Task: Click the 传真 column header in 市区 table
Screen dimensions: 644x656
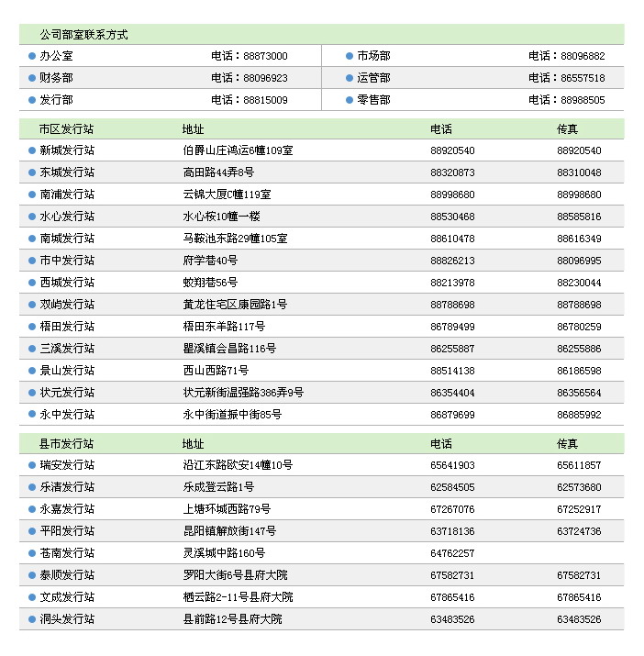Action: coord(568,129)
